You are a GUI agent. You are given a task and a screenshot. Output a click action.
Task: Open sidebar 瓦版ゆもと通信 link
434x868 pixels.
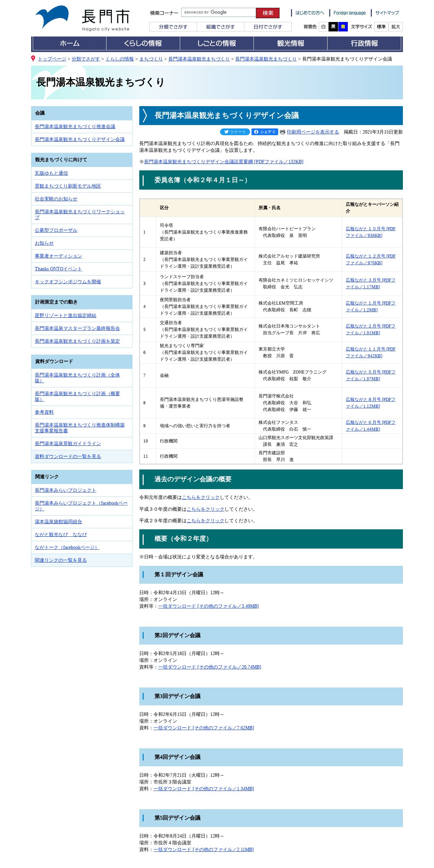[x=51, y=173]
